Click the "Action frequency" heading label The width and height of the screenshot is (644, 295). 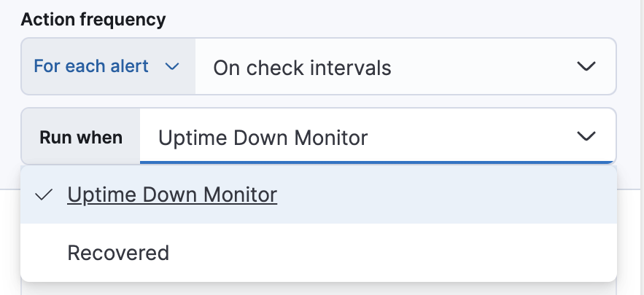pyautogui.click(x=93, y=20)
